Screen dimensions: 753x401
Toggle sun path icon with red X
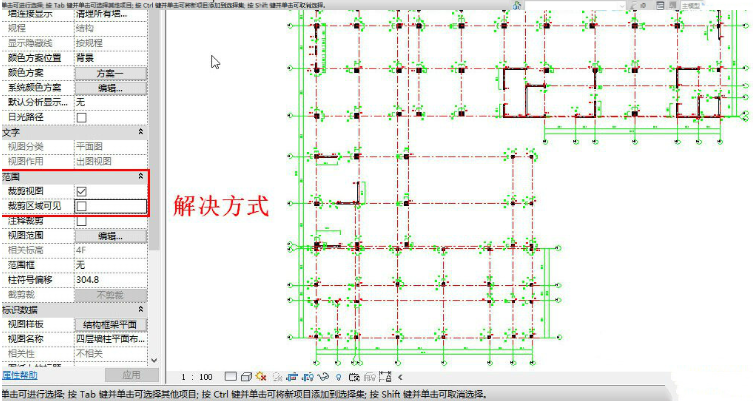[x=261, y=377]
